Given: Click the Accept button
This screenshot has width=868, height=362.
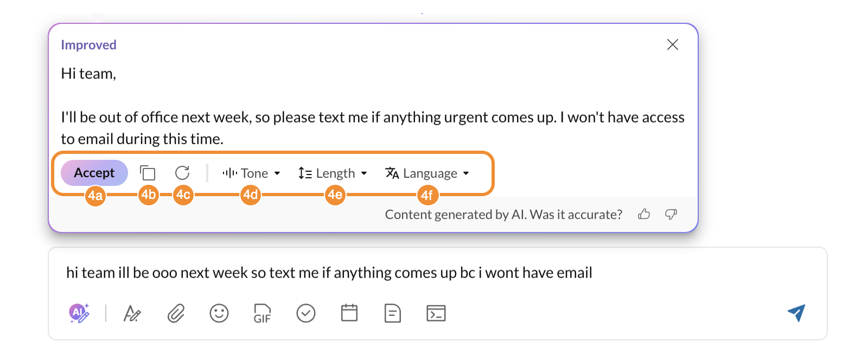Looking at the screenshot, I should point(94,173).
